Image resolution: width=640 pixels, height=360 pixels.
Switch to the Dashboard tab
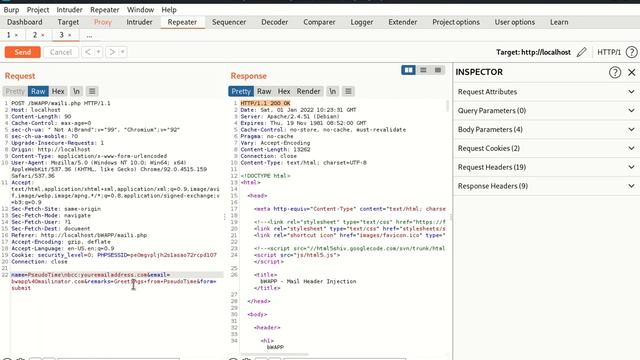[x=24, y=22]
